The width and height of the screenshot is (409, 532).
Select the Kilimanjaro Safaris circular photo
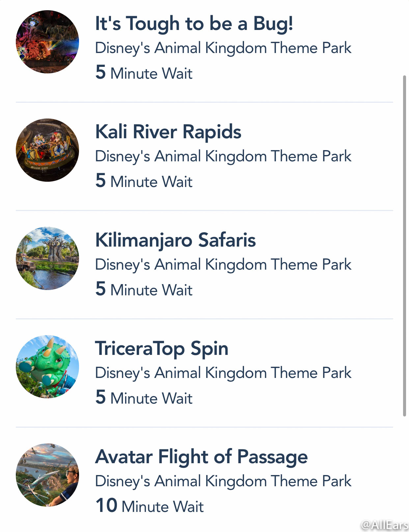point(47,258)
